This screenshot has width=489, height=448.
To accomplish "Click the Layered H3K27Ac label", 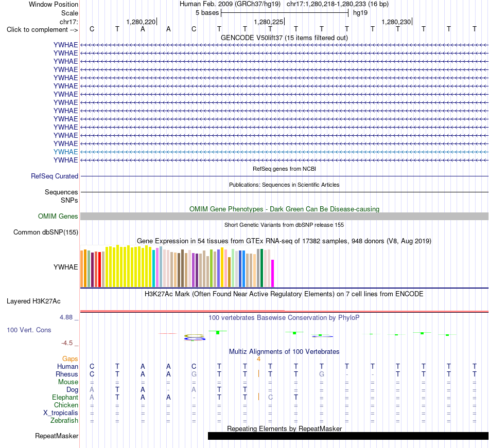I will tap(33, 301).
